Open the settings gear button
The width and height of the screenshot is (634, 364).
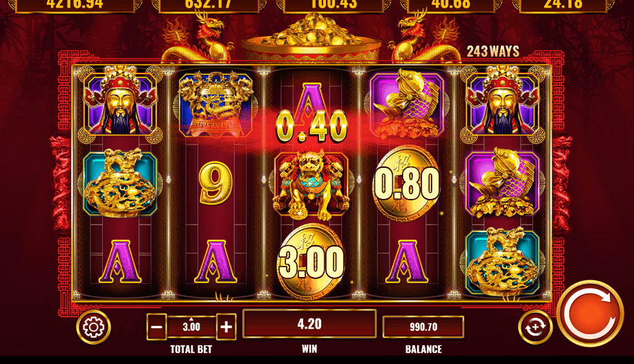click(x=93, y=327)
